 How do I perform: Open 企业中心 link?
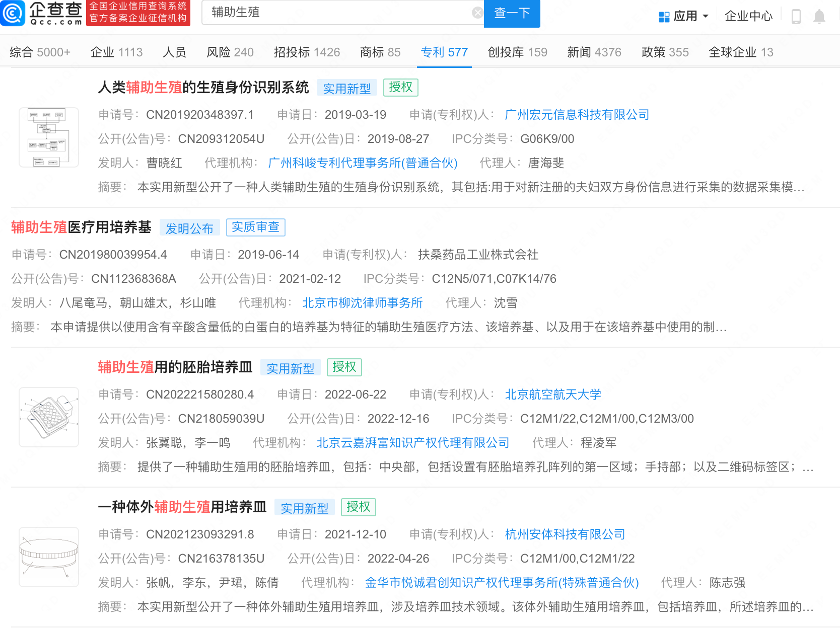(748, 16)
